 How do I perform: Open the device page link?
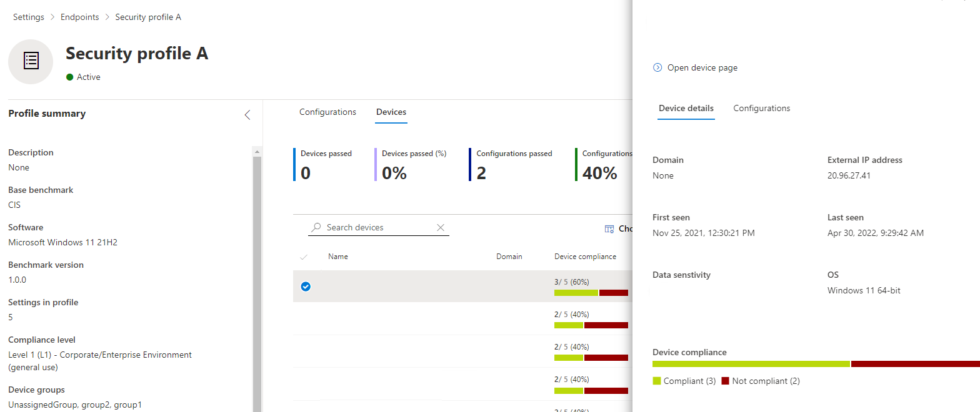click(x=702, y=67)
